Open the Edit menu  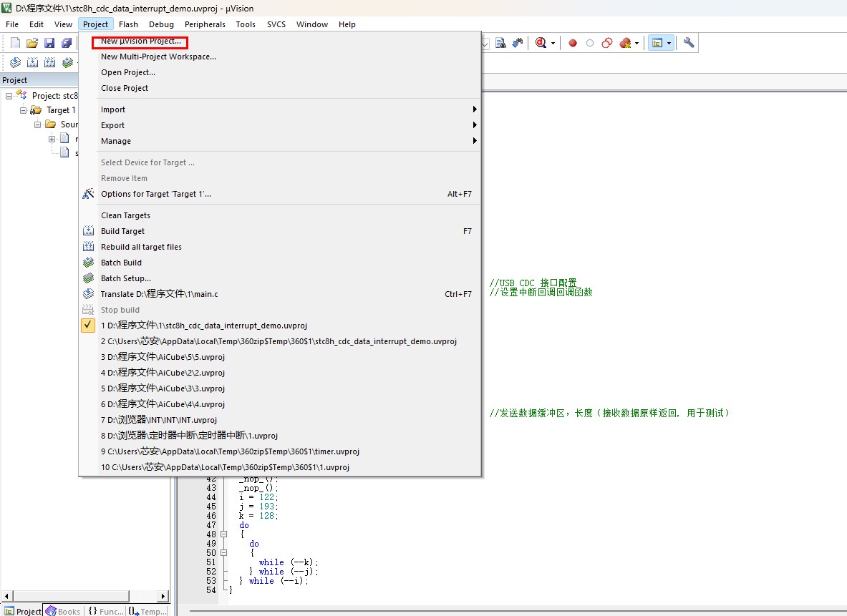(x=37, y=24)
